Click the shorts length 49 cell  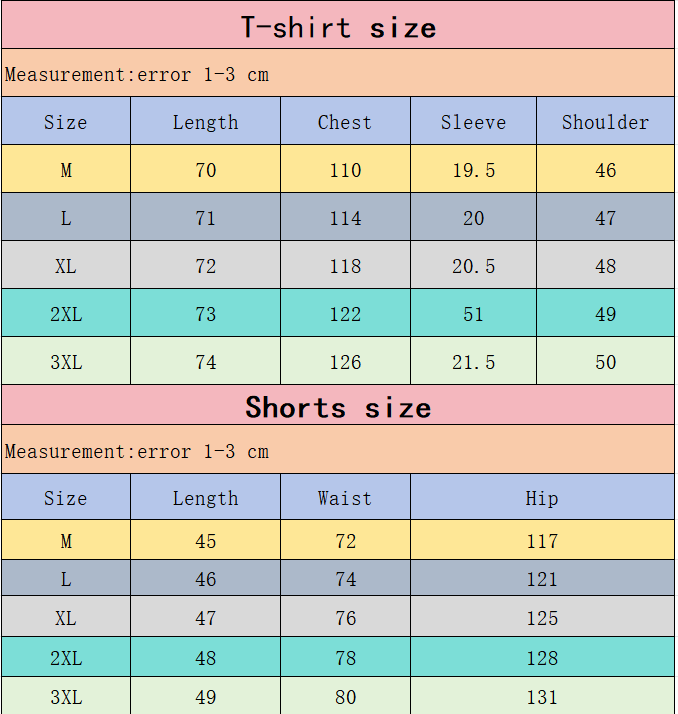pyautogui.click(x=205, y=697)
